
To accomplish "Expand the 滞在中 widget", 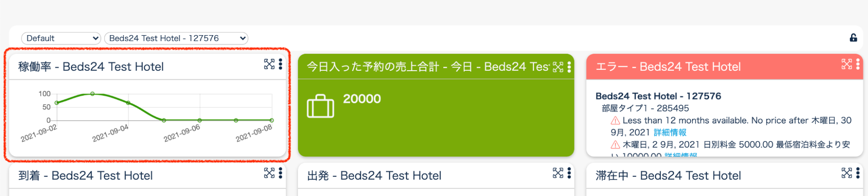I will coord(847,173).
